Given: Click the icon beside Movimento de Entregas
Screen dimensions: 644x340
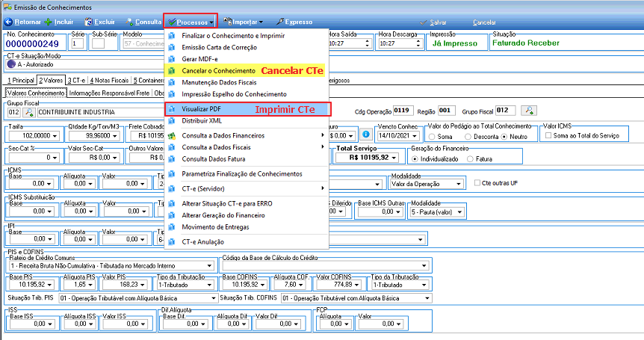Looking at the screenshot, I should 172,227.
